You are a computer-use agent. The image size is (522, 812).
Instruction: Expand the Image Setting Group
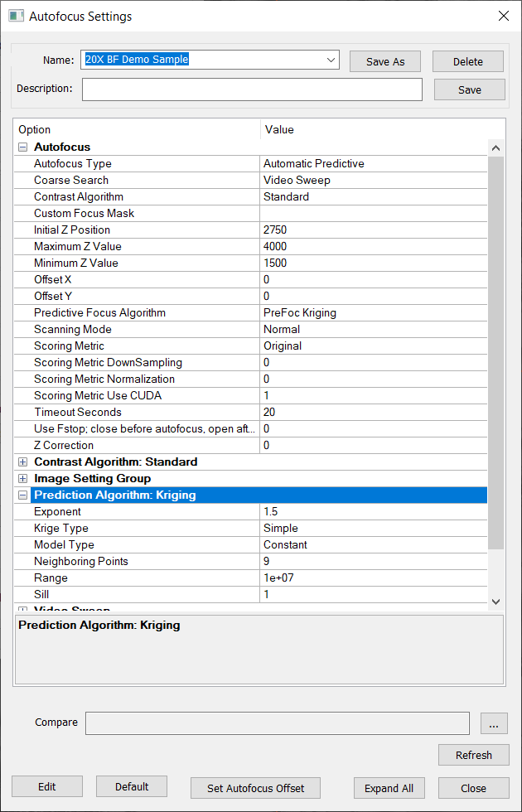click(23, 479)
